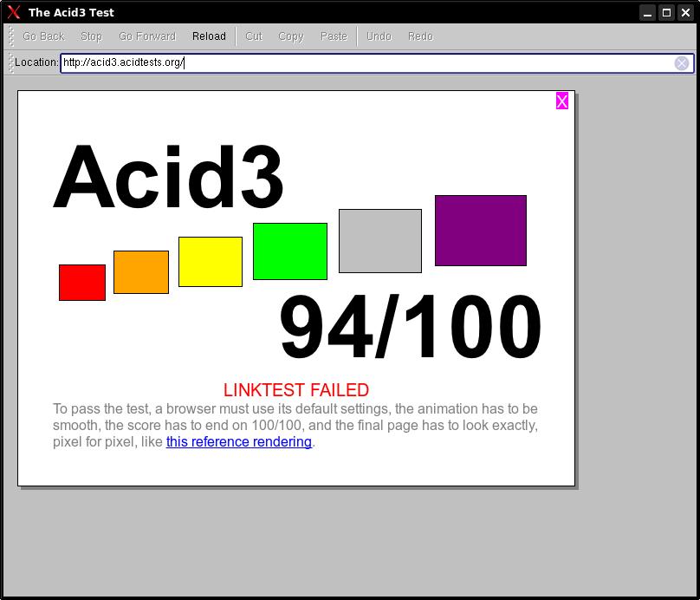Viewport: 700px width, 600px height.
Task: Click the magenta X box on the page
Action: [x=562, y=101]
